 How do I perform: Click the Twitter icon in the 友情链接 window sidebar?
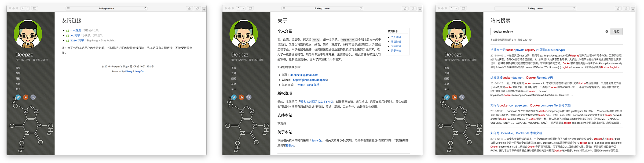18,97
